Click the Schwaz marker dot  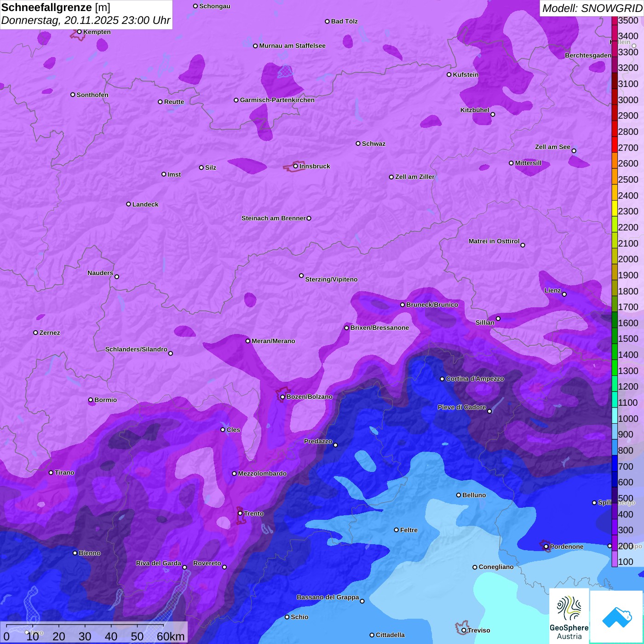point(358,144)
